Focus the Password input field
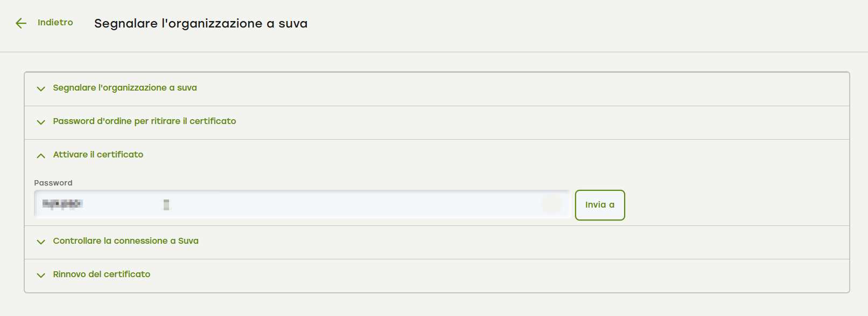The width and height of the screenshot is (868, 316). coord(323,204)
